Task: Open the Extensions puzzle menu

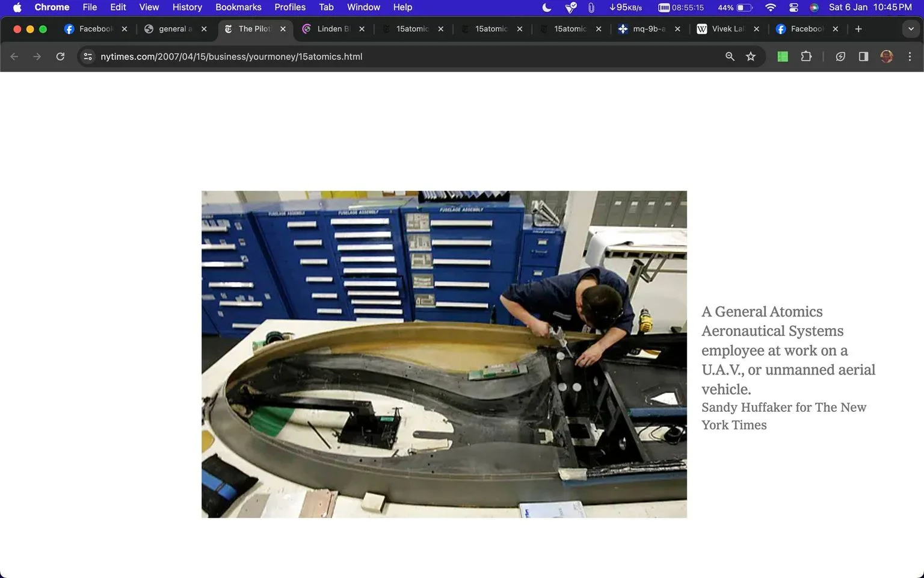Action: click(806, 57)
